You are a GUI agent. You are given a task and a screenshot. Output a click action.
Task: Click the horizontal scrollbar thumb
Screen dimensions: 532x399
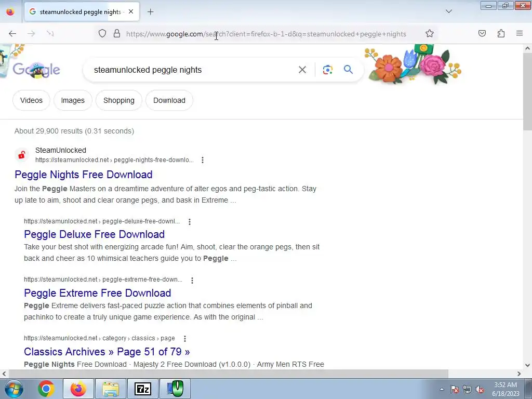(x=228, y=374)
